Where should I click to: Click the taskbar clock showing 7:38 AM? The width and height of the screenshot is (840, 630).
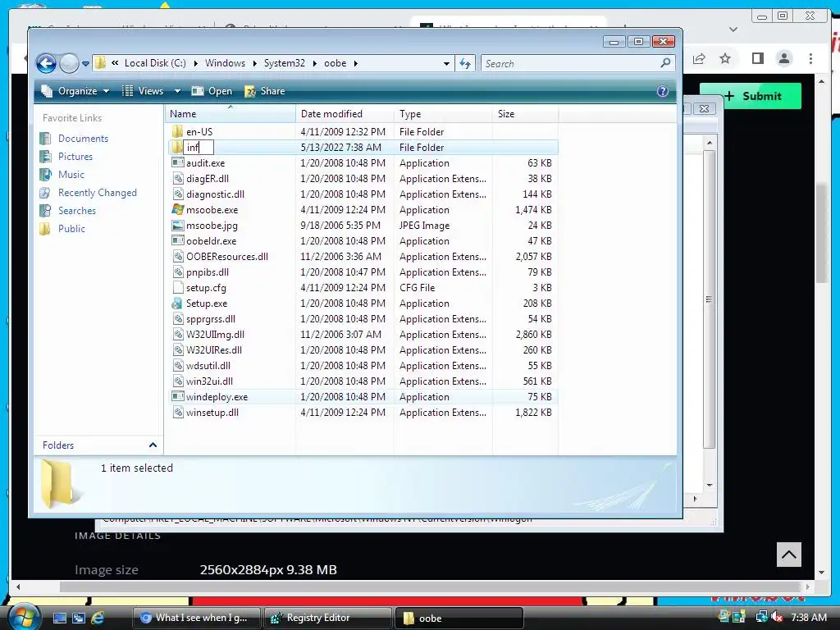(x=808, y=618)
